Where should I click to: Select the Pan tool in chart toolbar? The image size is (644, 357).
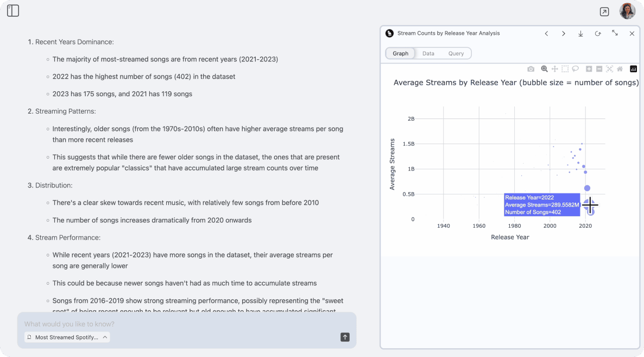555,69
